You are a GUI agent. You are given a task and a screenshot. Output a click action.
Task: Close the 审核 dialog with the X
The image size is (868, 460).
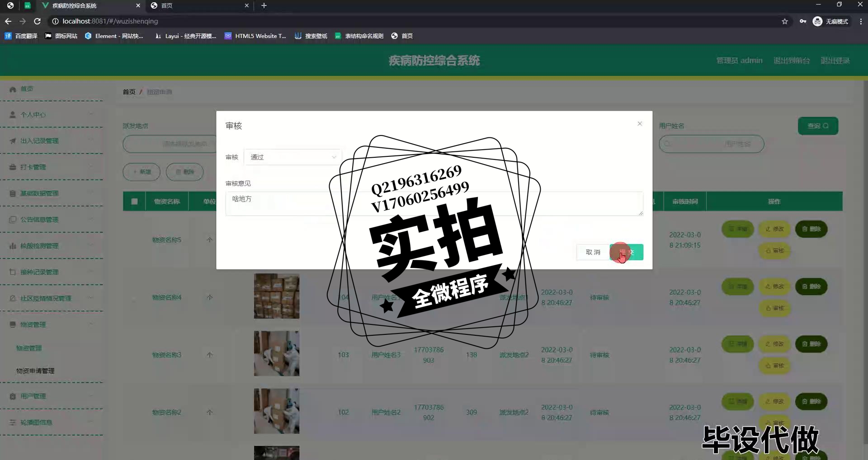(640, 124)
